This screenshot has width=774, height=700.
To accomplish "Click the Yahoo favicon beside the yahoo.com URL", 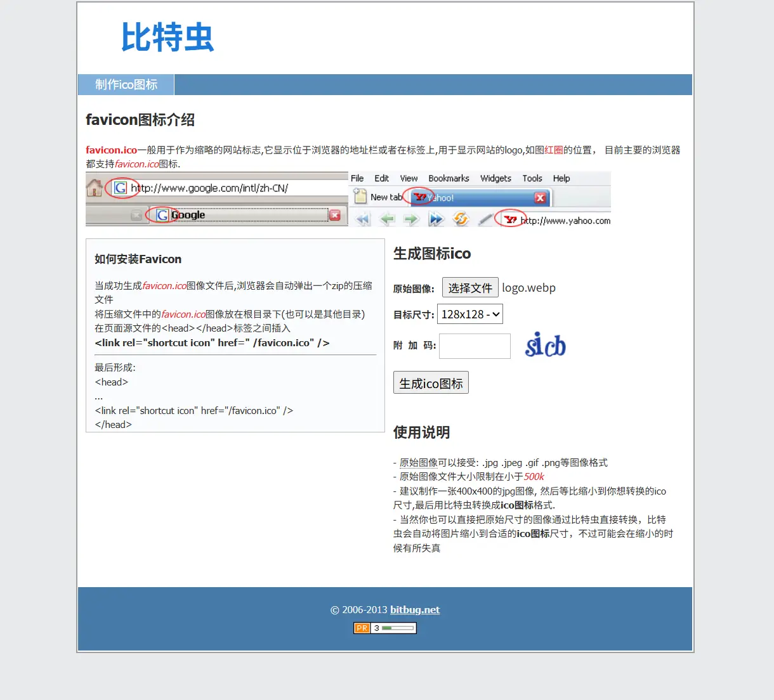I will (510, 220).
